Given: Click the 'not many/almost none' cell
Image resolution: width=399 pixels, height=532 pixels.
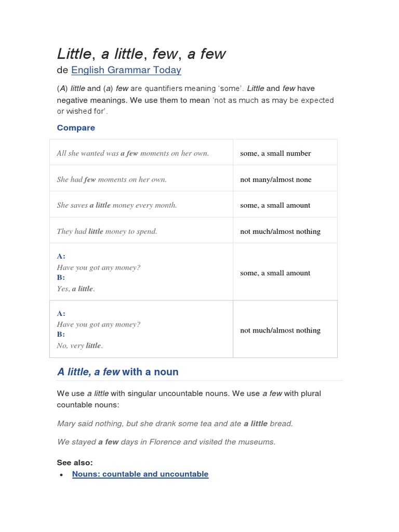Looking at the screenshot, I should [x=276, y=179].
